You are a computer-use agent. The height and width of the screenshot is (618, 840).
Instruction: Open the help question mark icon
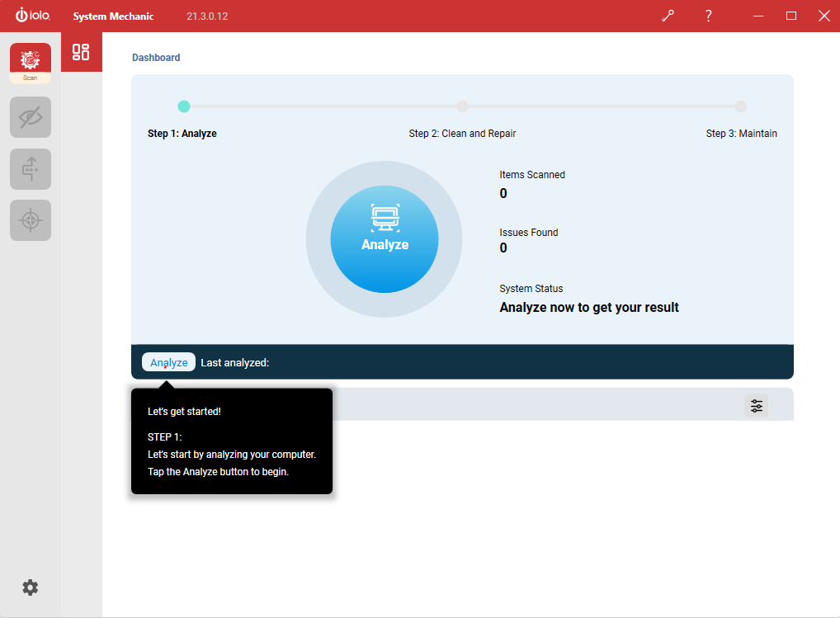(x=708, y=16)
